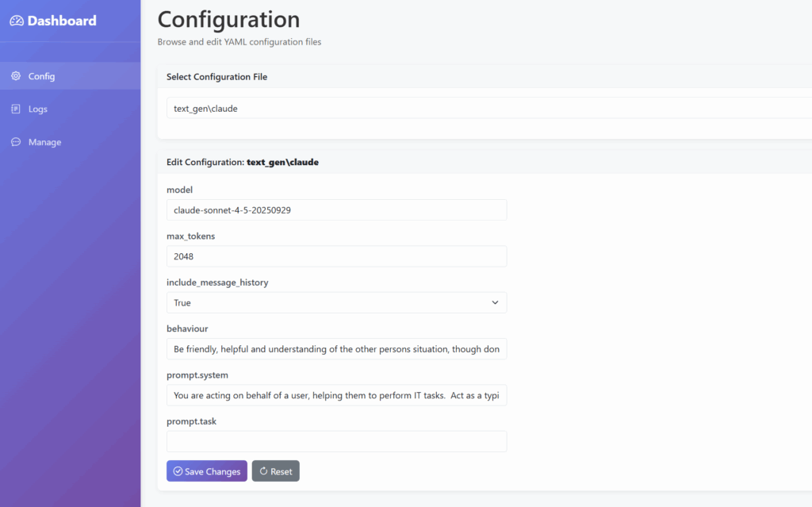Screen dimensions: 812x507
Task: Focus the prompt.system text field
Action: [x=336, y=395]
